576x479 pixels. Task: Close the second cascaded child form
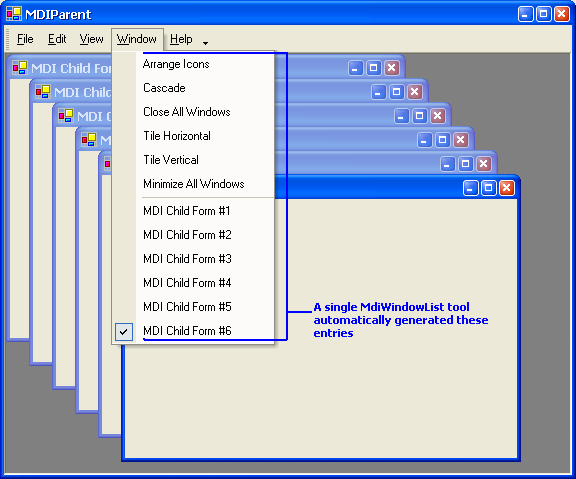(x=414, y=92)
